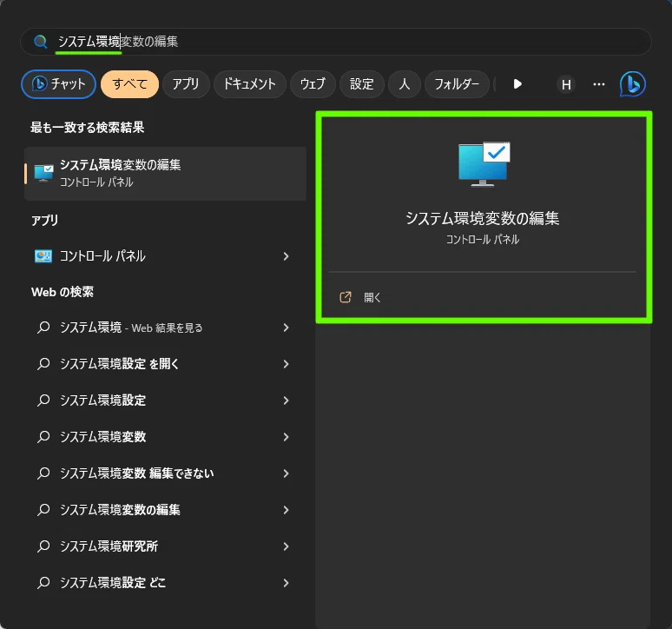This screenshot has height=629, width=672.
Task: Open the H user account icon
Action: tap(566, 84)
